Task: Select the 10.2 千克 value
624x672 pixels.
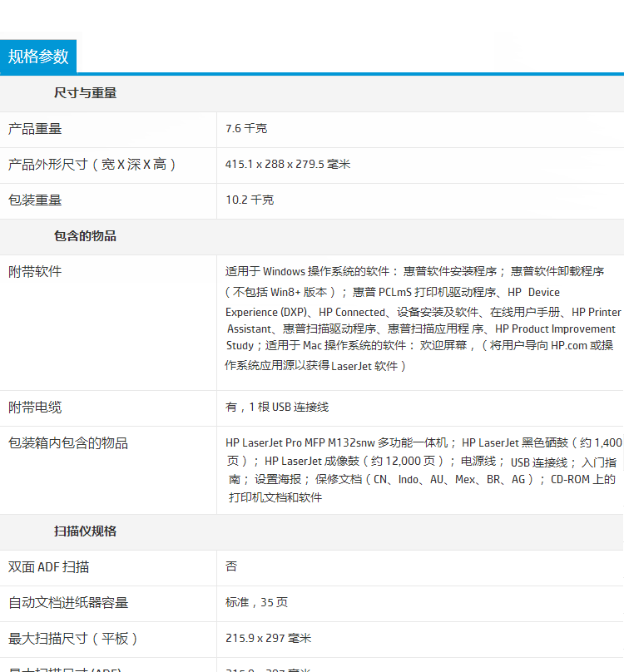Action: [x=250, y=200]
